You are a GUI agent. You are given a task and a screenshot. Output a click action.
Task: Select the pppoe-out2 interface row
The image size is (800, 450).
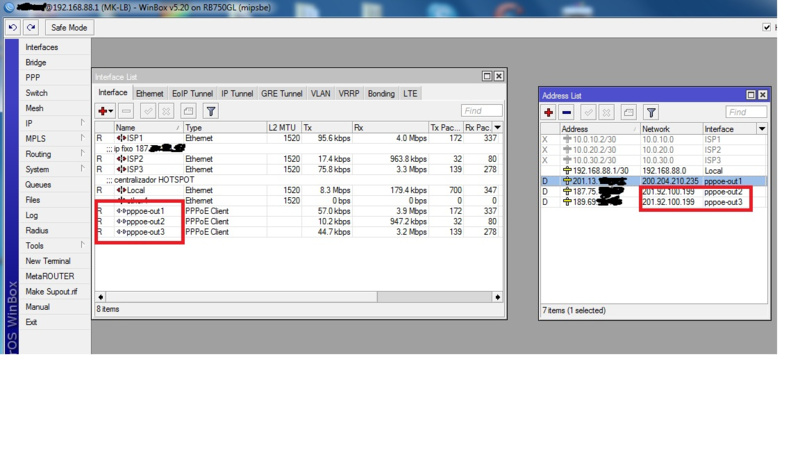tap(298, 221)
